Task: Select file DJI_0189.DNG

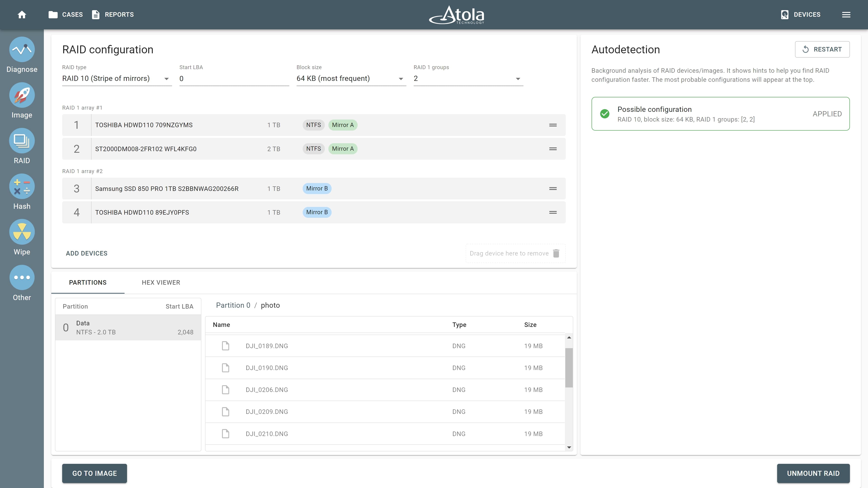Action: [x=385, y=346]
